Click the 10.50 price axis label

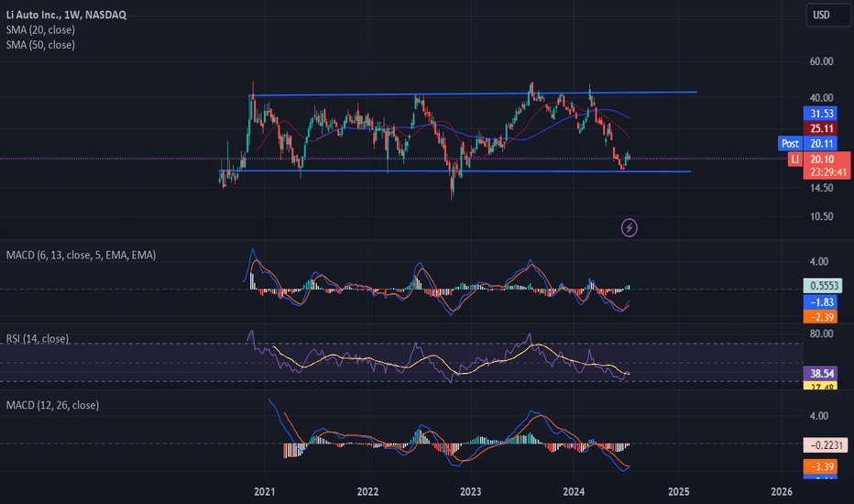pos(821,216)
